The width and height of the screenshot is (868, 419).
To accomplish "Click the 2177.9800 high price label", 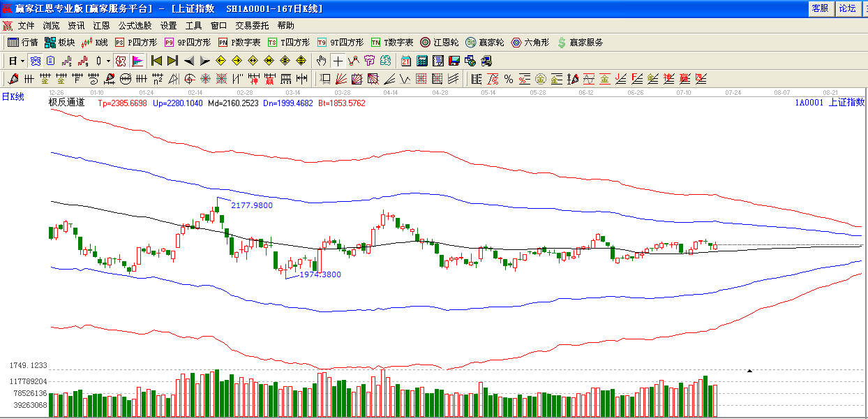I will coord(252,205).
